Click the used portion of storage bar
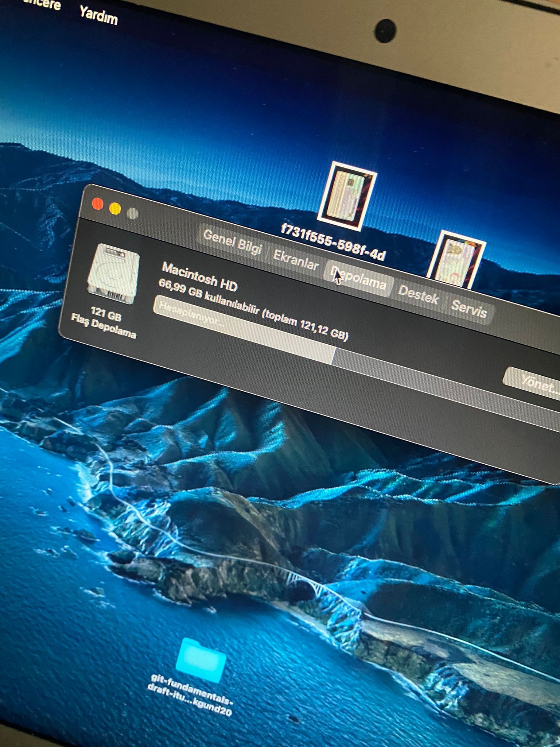Viewport: 560px width, 747px height. (244, 330)
